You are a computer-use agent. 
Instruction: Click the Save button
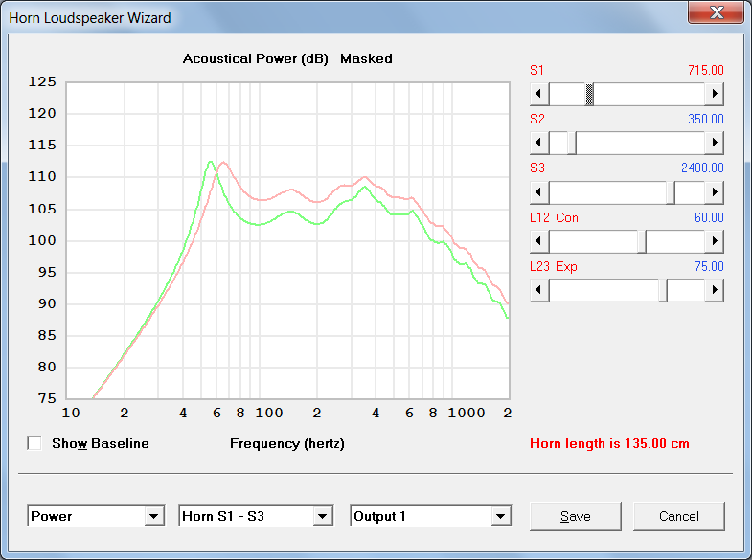pyautogui.click(x=576, y=516)
